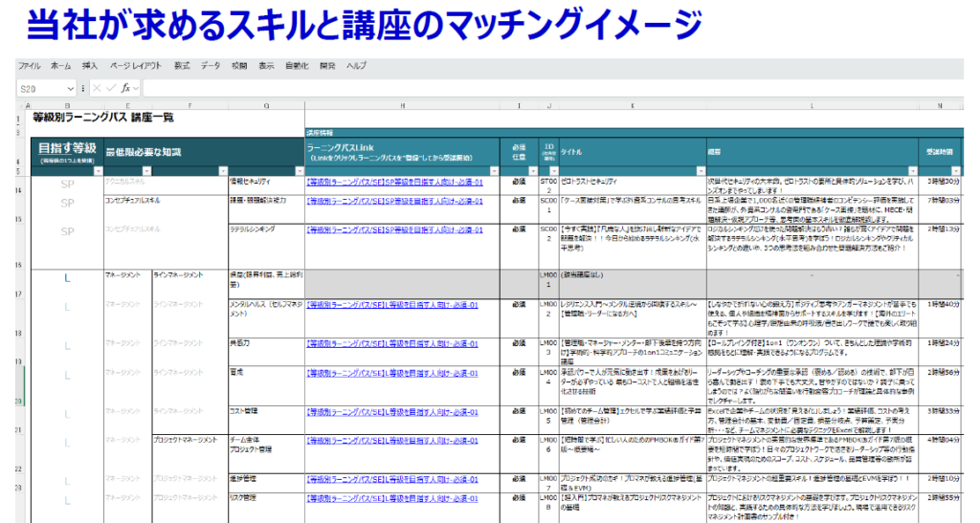This screenshot has width=980, height=523.
Task: Select the header cell 目指す等級
Action: coord(68,152)
